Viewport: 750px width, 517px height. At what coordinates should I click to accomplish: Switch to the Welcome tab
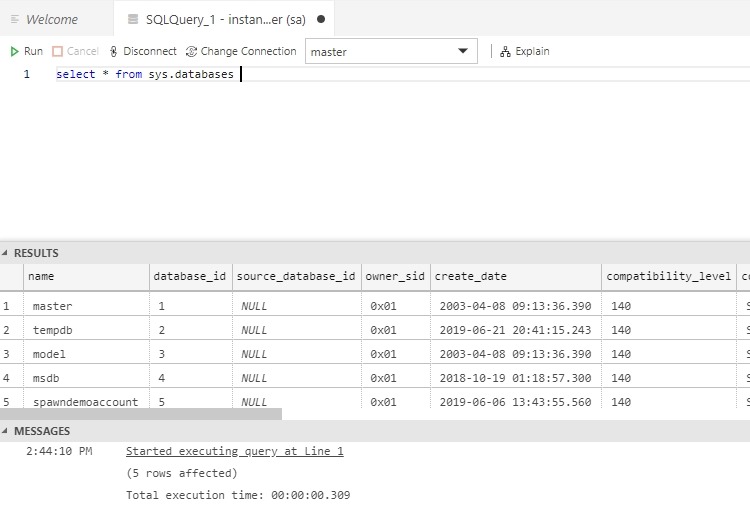(x=51, y=19)
